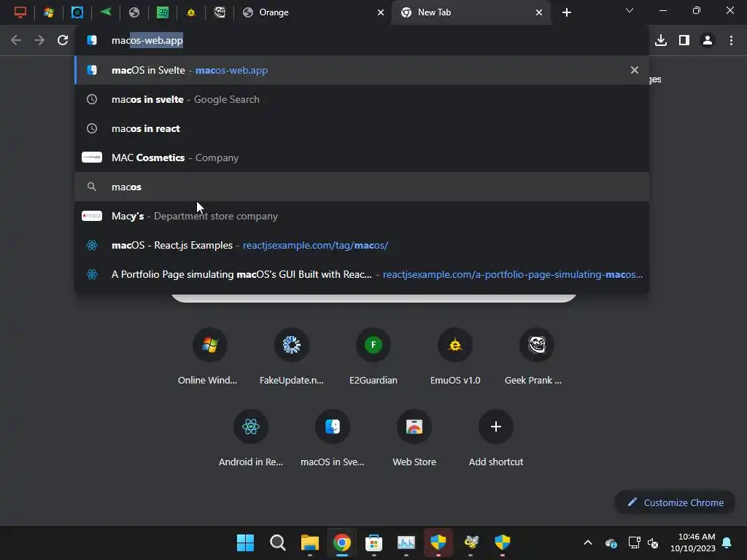Toggle the side panel icon
Image resolution: width=747 pixels, height=560 pixels.
684,41
